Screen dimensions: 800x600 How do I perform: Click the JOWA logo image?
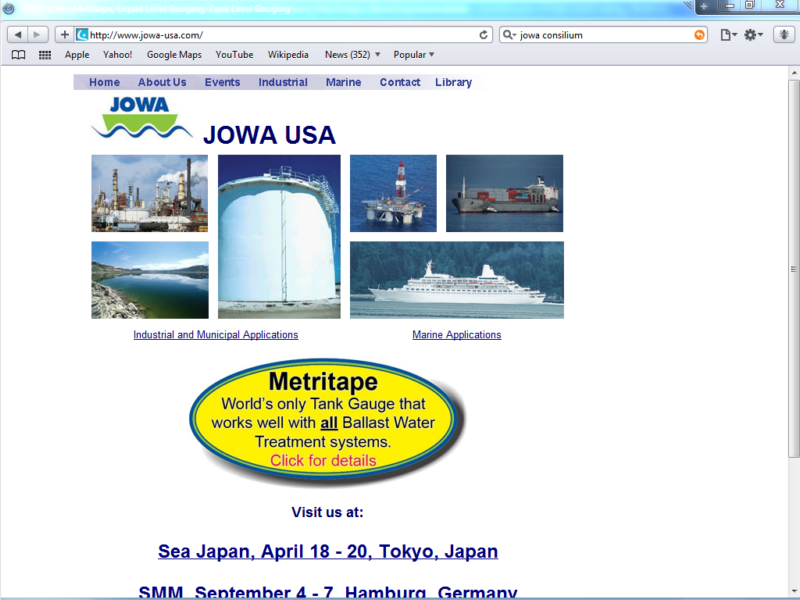pyautogui.click(x=142, y=118)
